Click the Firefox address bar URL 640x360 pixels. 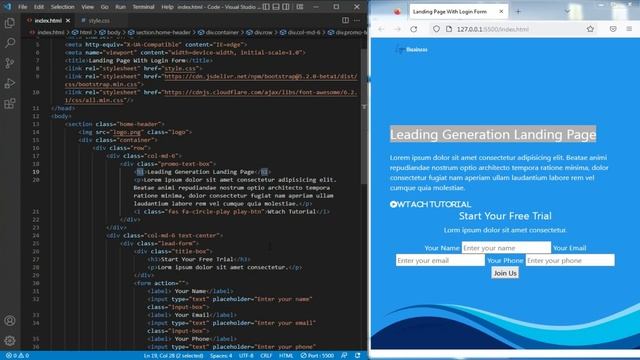(493, 29)
